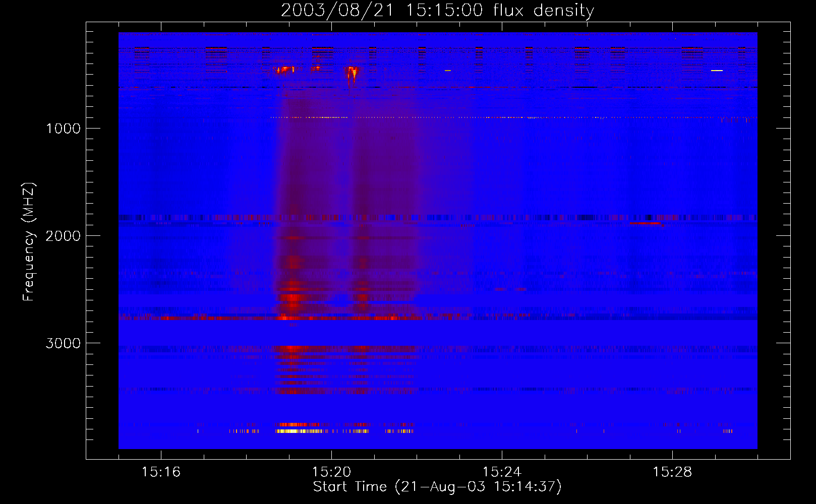Click the 15:28 time tick label
This screenshot has height=504, width=816.
672,472
